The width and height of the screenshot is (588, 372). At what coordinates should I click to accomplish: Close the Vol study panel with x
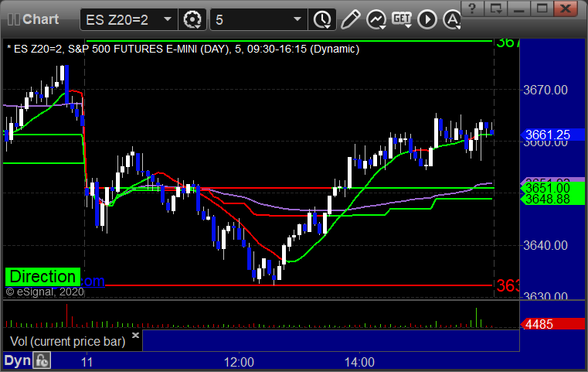tap(135, 335)
